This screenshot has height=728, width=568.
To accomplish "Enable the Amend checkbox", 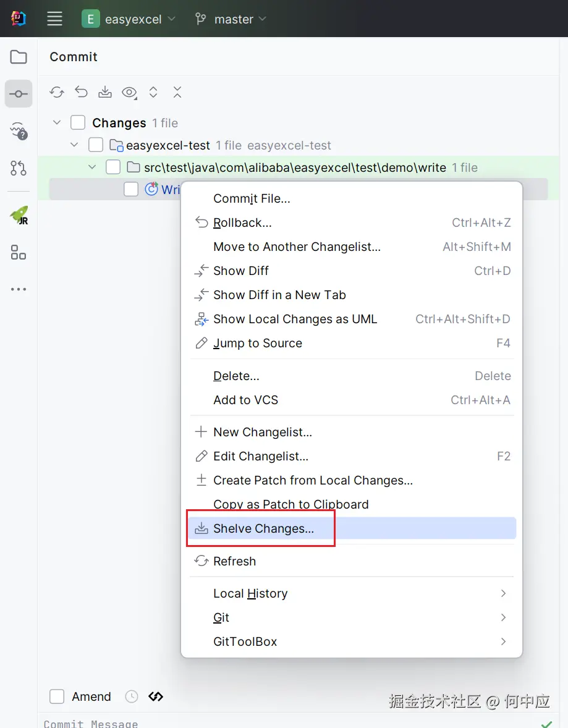I will [x=57, y=696].
